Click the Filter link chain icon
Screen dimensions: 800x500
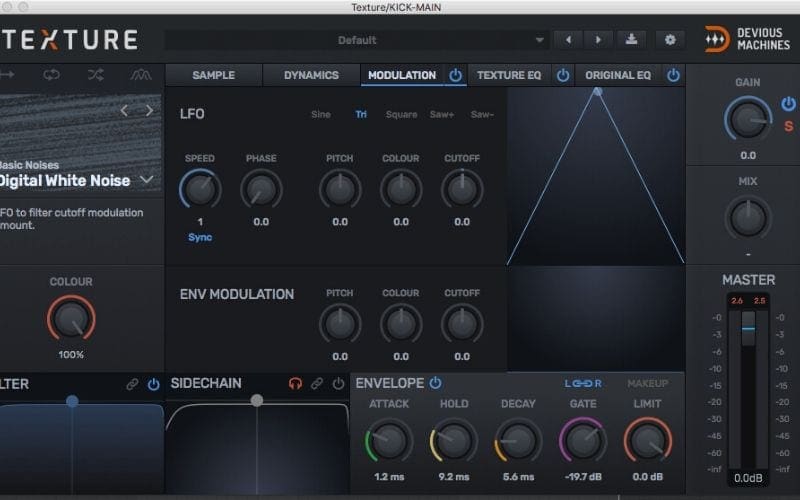tap(132, 384)
